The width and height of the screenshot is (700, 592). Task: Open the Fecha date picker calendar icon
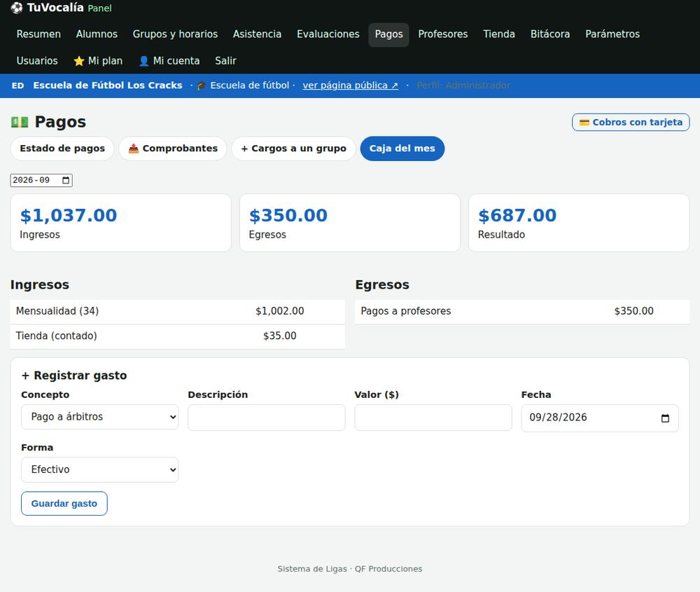click(x=665, y=418)
